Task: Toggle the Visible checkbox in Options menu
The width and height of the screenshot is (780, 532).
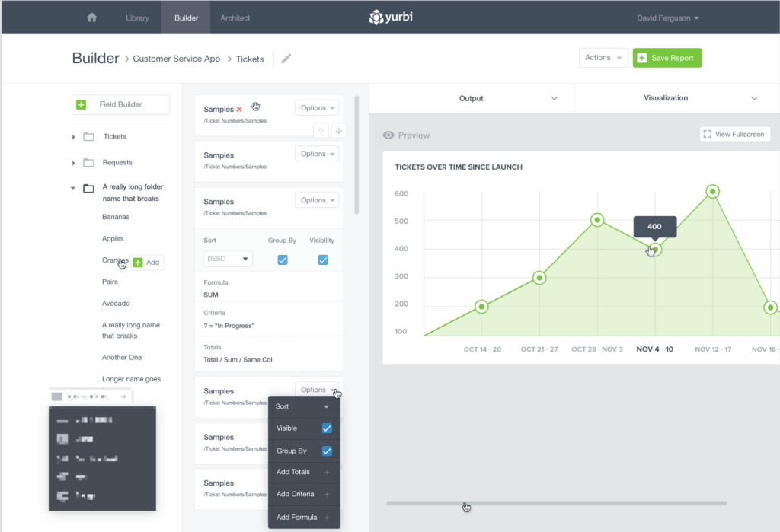Action: click(x=327, y=428)
